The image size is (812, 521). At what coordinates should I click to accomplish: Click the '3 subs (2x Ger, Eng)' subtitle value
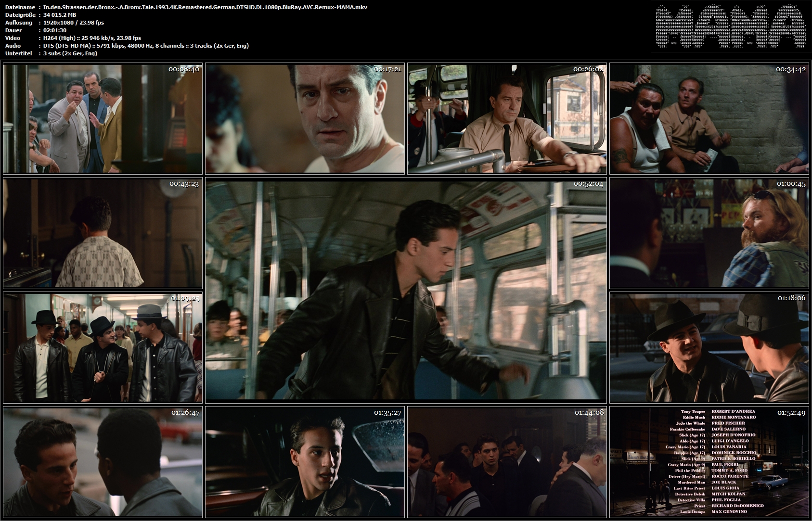pos(70,53)
